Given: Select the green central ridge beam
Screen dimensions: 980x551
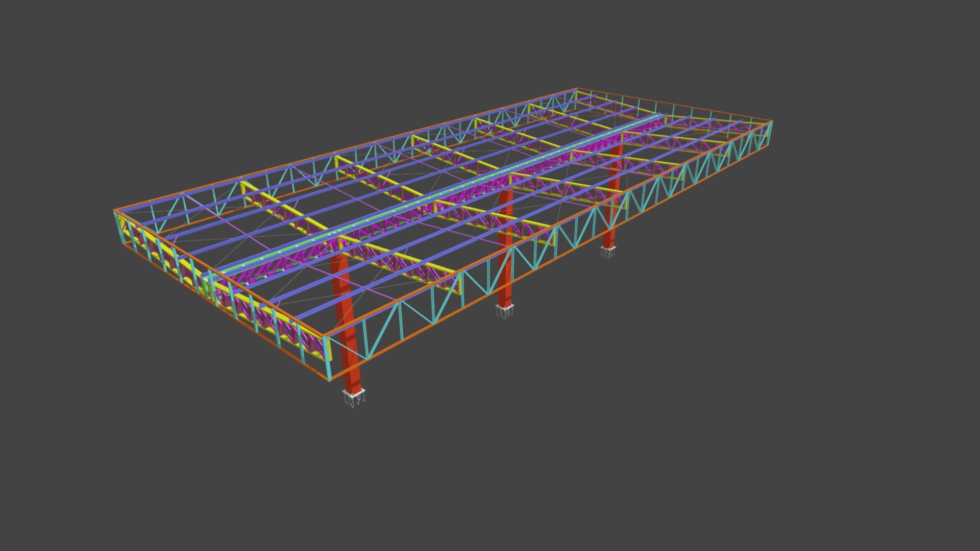Looking at the screenshot, I should point(431,196).
